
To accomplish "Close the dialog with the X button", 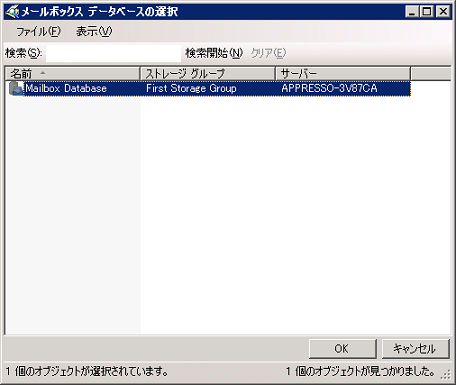I will tap(443, 12).
